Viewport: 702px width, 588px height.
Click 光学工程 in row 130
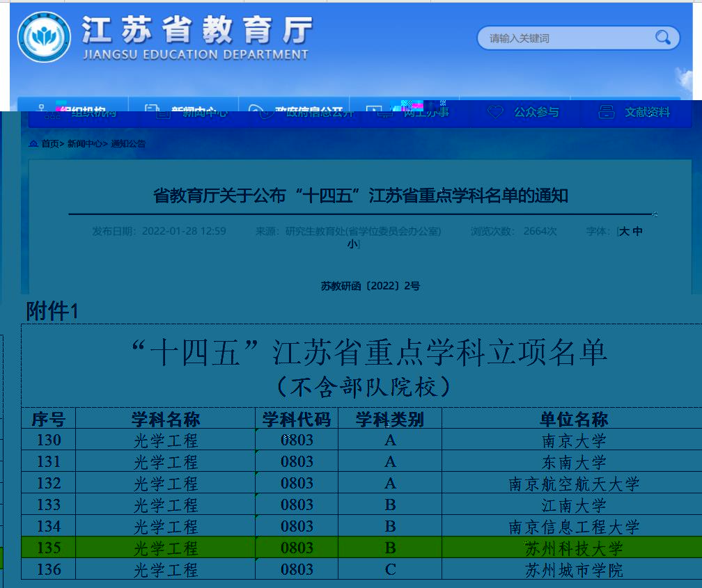pos(165,440)
